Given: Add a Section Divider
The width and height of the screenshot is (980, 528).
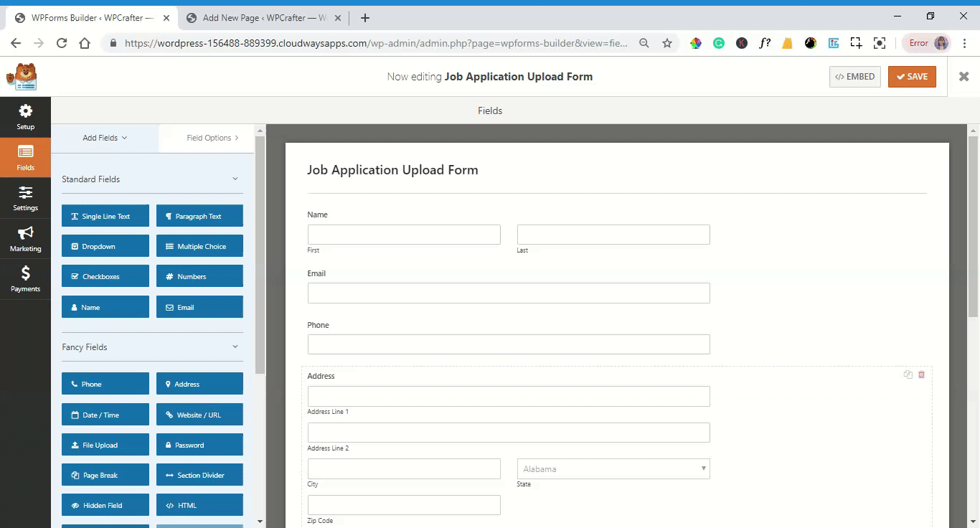Looking at the screenshot, I should [199, 475].
